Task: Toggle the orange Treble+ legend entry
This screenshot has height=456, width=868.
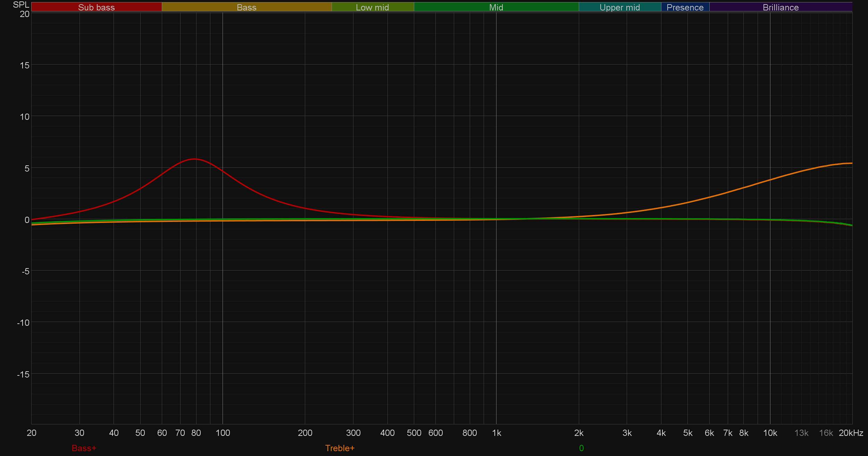Action: pyautogui.click(x=340, y=448)
